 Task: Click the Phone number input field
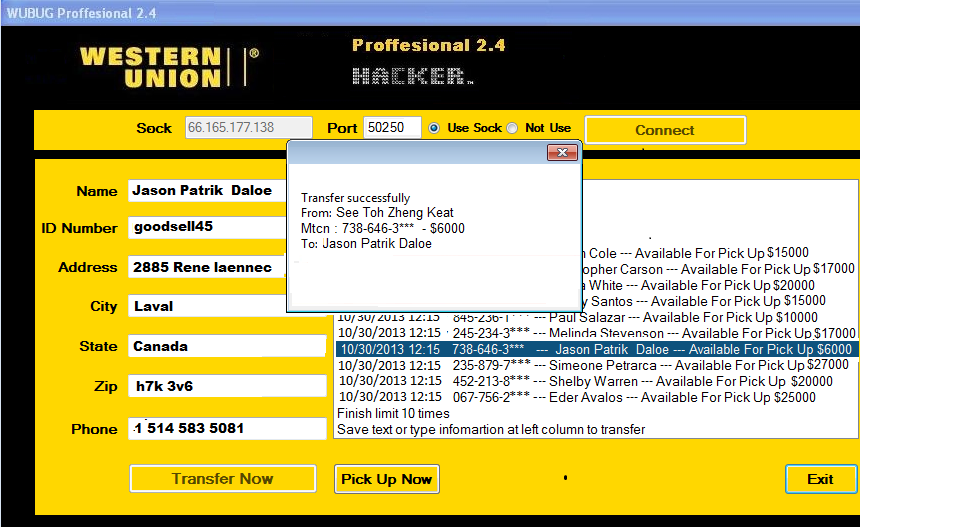pos(227,428)
